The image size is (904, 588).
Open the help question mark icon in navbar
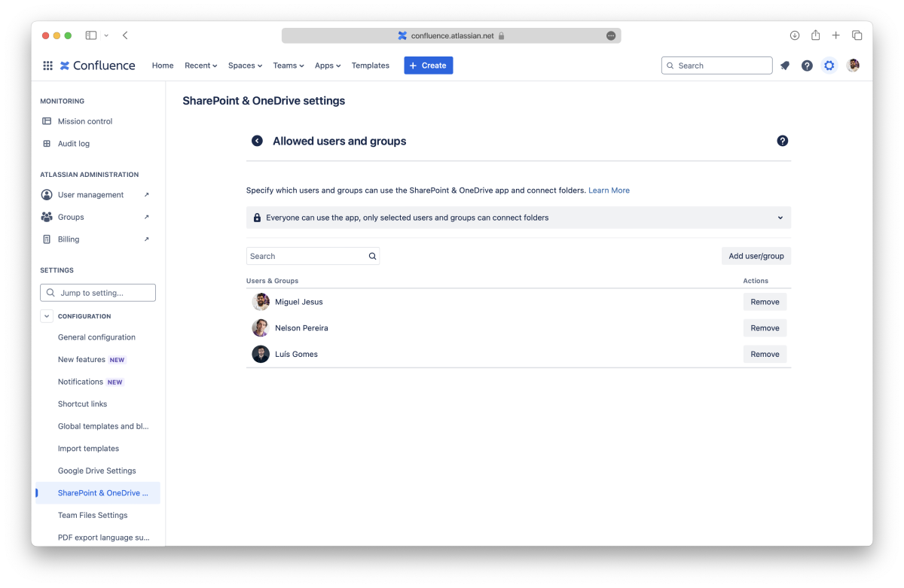pyautogui.click(x=807, y=66)
